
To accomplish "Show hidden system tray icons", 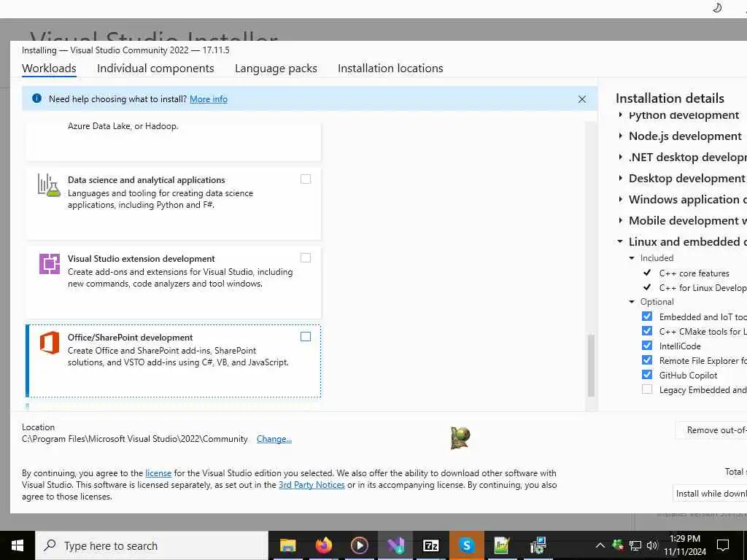I will [600, 545].
